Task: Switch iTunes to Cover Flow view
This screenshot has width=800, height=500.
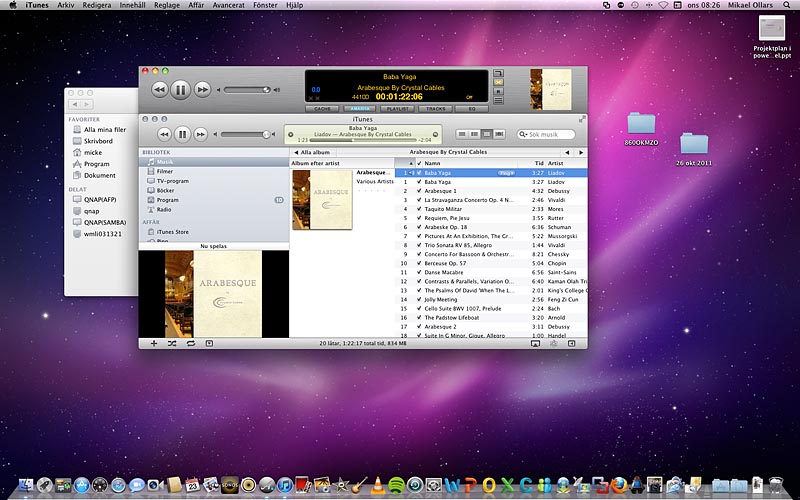Action: click(499, 134)
